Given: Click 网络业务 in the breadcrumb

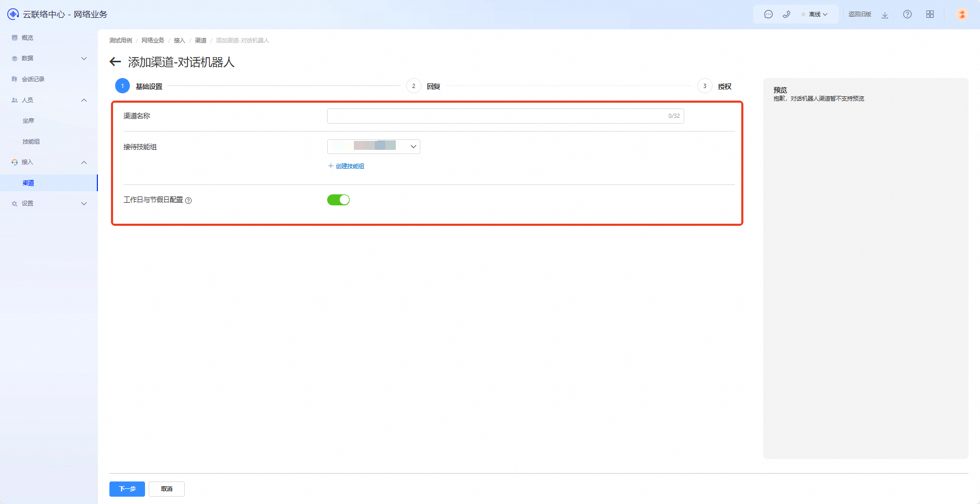Looking at the screenshot, I should 153,40.
